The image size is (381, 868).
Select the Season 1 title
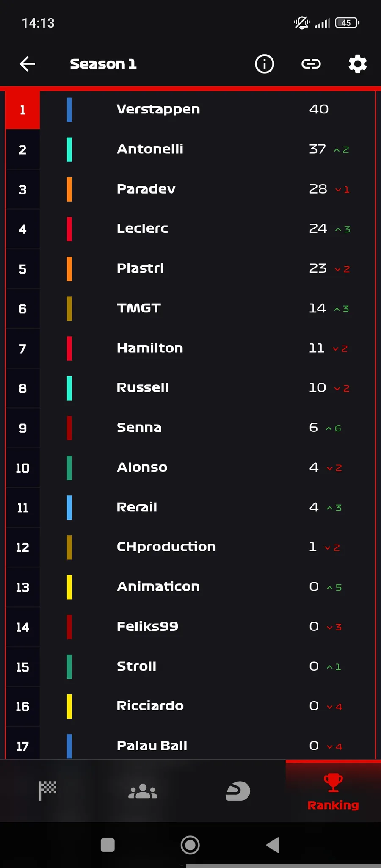pos(103,64)
